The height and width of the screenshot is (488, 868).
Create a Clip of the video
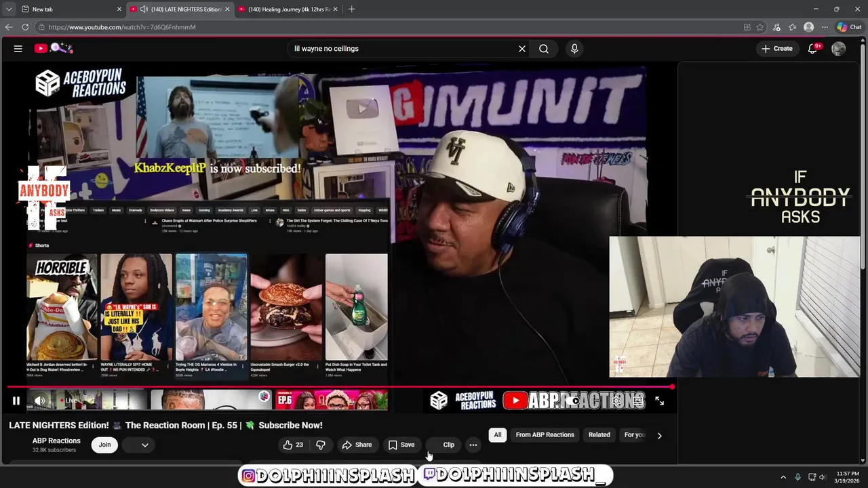click(442, 445)
